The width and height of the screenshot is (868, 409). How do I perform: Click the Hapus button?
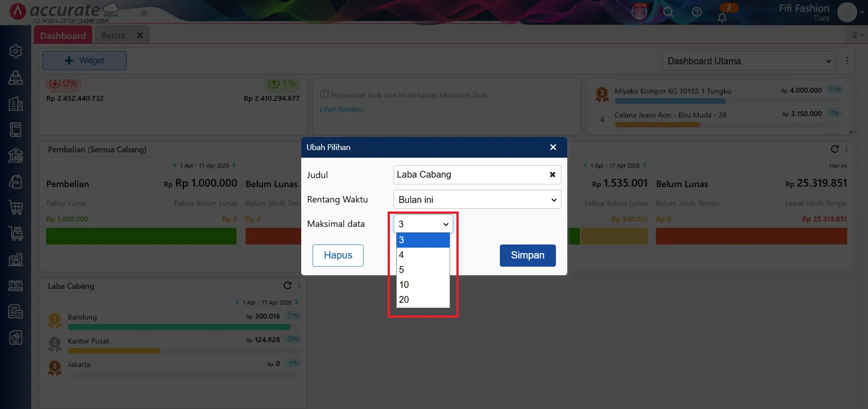click(338, 255)
